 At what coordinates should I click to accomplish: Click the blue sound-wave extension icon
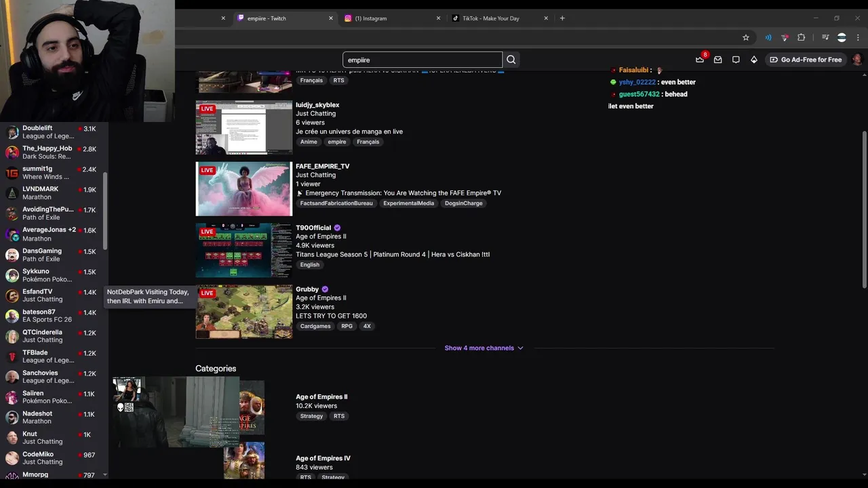[x=768, y=37]
